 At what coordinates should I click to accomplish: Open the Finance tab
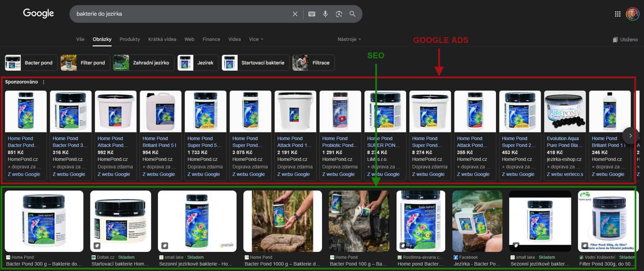pos(211,39)
